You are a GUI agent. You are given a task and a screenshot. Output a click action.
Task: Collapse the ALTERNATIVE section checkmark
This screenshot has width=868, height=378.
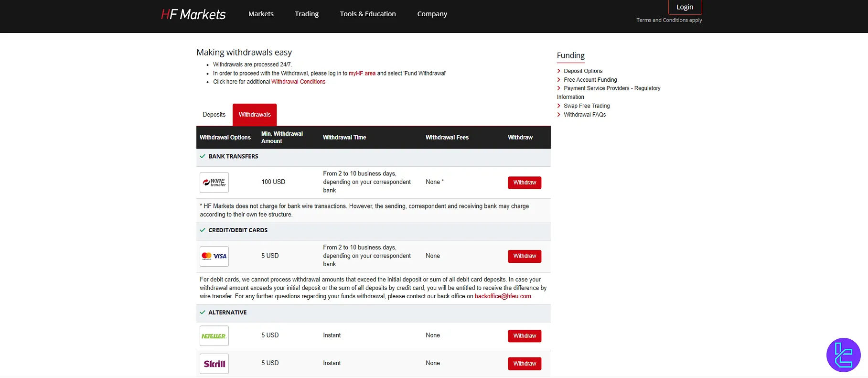click(203, 312)
